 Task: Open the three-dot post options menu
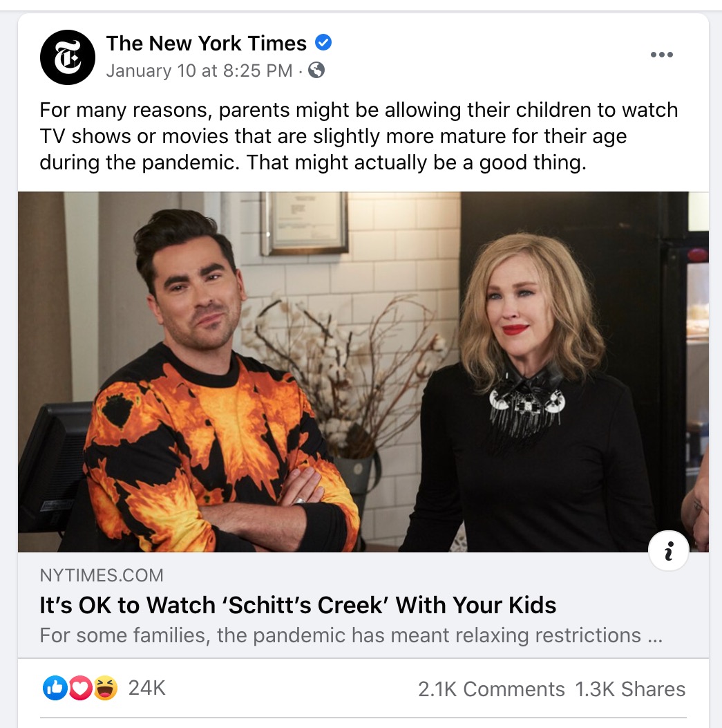661,55
